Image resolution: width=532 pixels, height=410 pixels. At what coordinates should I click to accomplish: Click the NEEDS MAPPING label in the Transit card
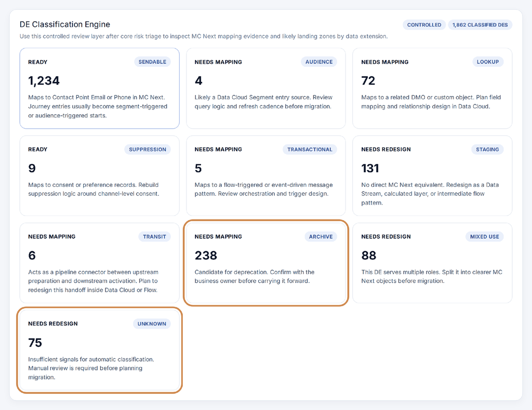tap(51, 237)
